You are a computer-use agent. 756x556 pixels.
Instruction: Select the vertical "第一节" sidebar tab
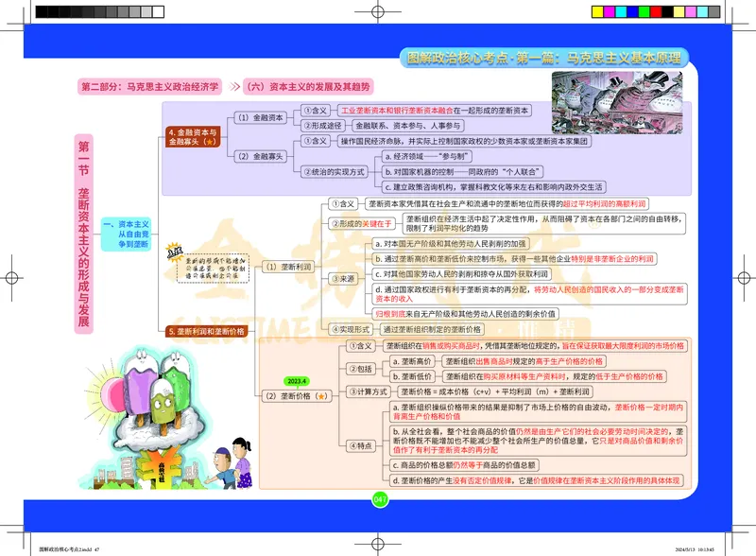(x=83, y=157)
